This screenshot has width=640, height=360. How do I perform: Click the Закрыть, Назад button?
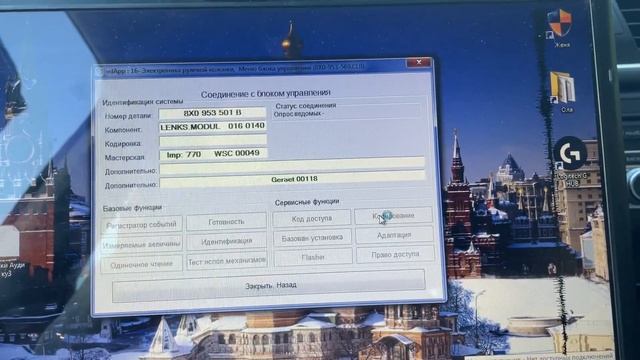click(269, 285)
